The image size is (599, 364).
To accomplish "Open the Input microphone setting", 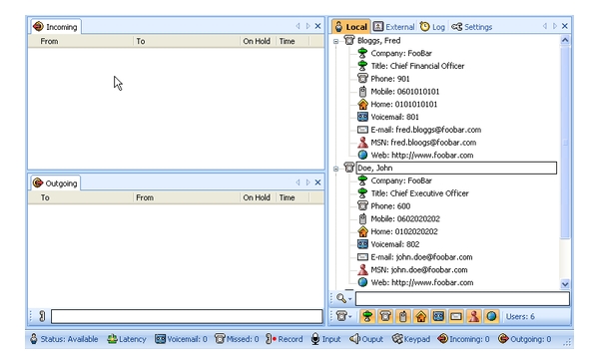I will [325, 339].
